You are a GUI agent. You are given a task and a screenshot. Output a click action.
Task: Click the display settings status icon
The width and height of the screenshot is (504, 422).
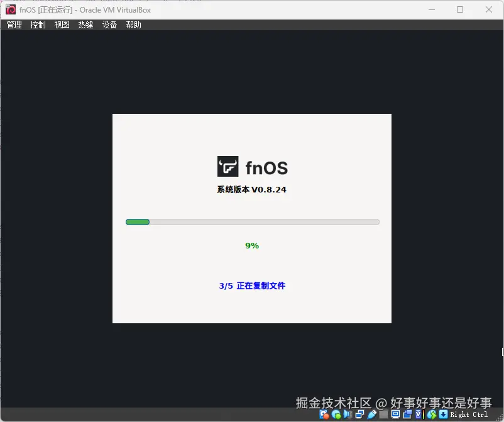pyautogui.click(x=396, y=414)
